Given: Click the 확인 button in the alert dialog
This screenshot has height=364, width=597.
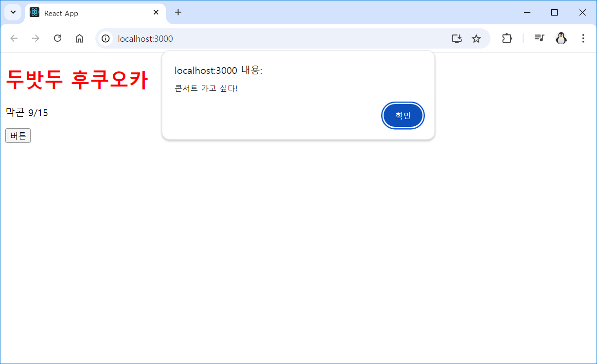Looking at the screenshot, I should point(403,116).
